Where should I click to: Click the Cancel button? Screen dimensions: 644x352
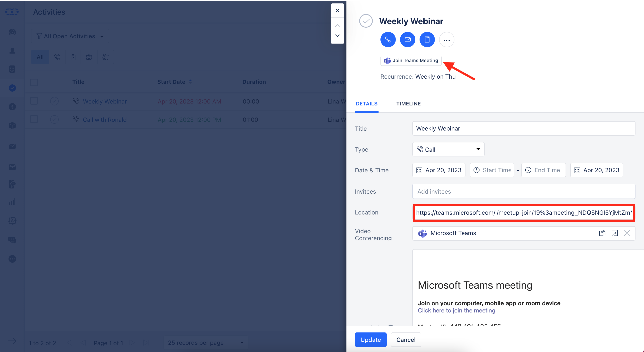click(x=406, y=339)
